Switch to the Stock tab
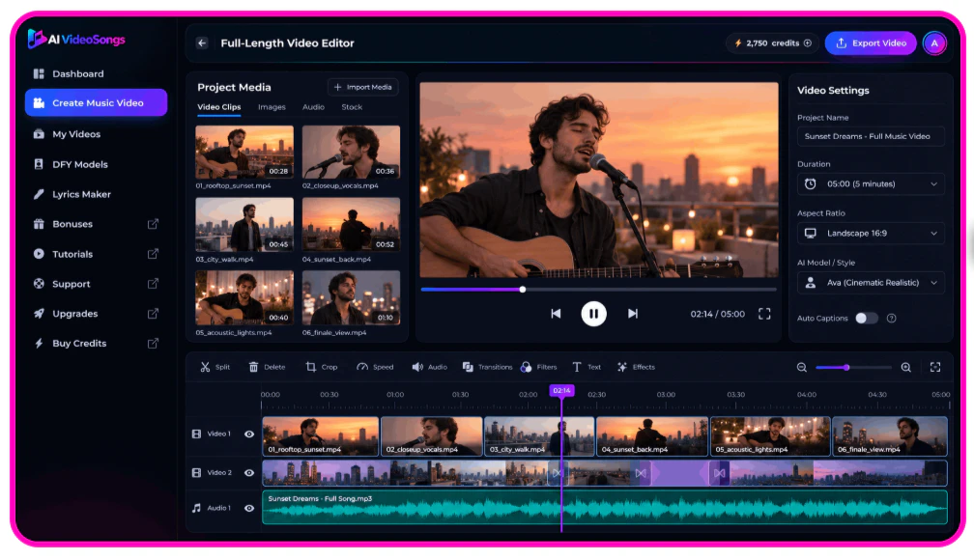Screen dimensions: 974x560 pyautogui.click(x=352, y=107)
